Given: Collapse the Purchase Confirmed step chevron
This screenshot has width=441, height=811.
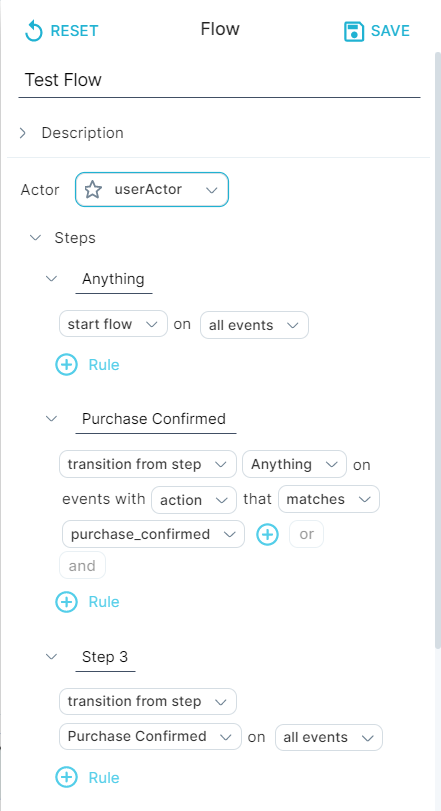Looking at the screenshot, I should 51,418.
